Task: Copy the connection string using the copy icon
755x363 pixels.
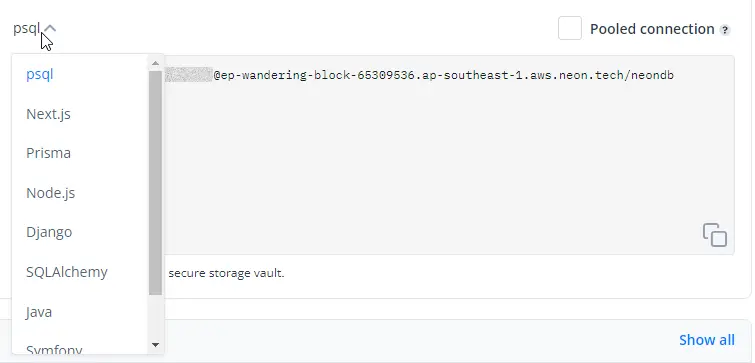Action: point(715,235)
